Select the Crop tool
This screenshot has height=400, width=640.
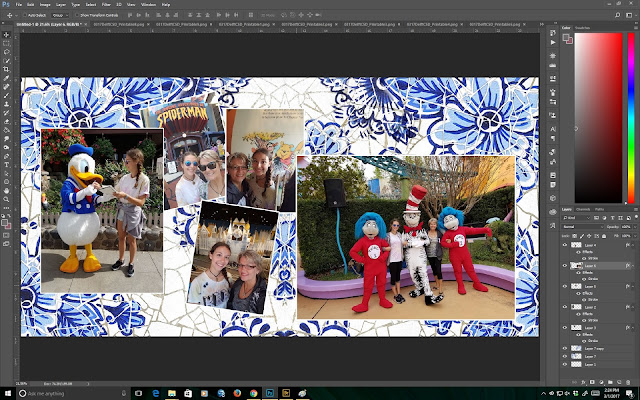point(6,69)
